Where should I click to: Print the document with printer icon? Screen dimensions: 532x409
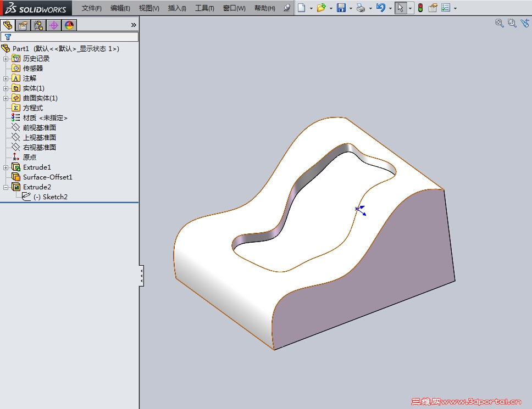[361, 8]
